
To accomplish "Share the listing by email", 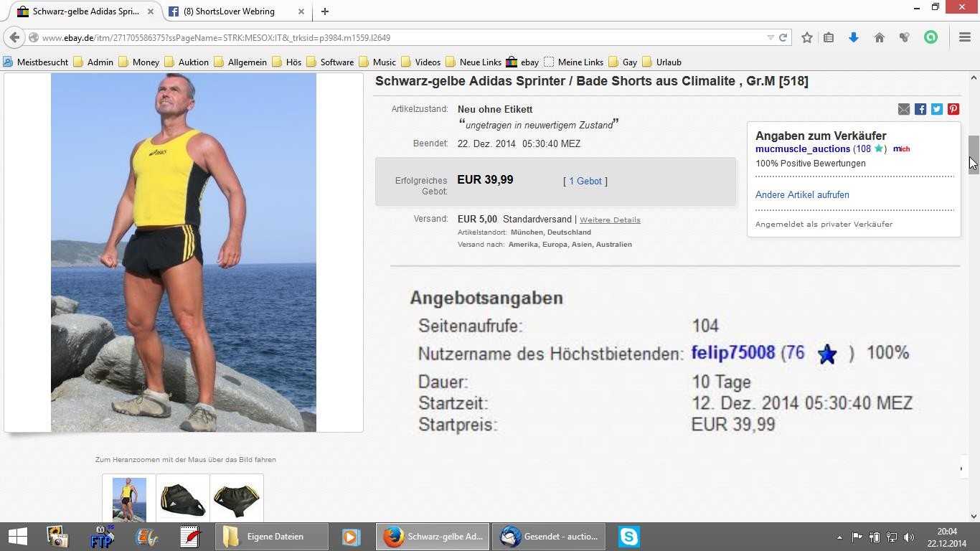I will 904,109.
